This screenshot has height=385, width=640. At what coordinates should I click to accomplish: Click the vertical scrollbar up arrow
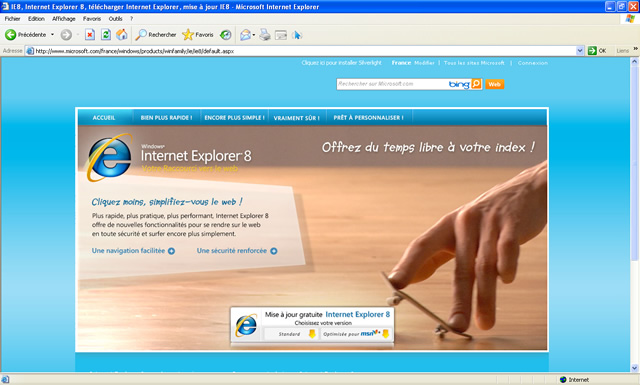(x=634, y=62)
